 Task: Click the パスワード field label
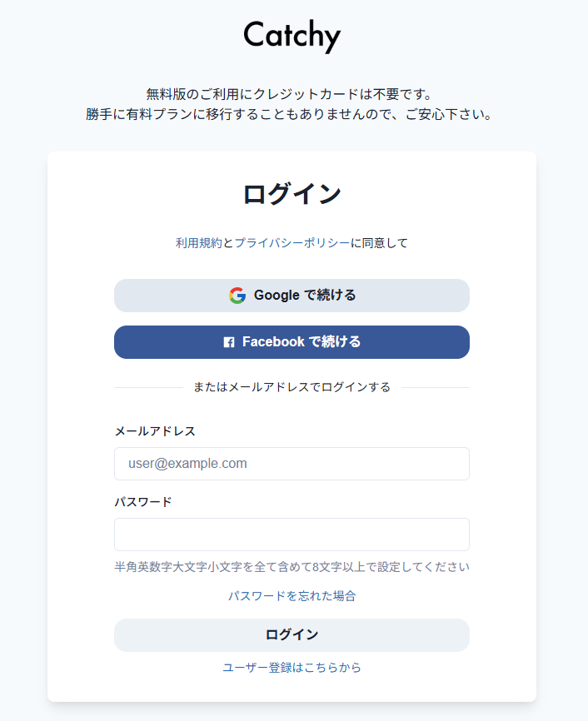click(143, 502)
